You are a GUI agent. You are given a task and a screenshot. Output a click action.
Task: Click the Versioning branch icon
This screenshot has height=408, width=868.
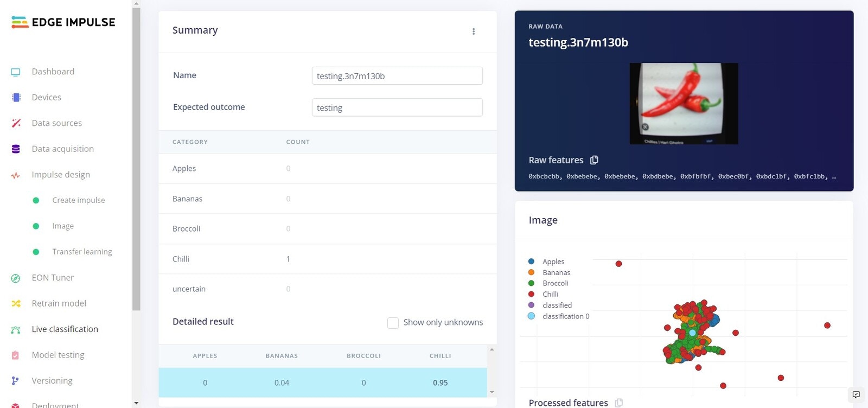click(x=15, y=381)
